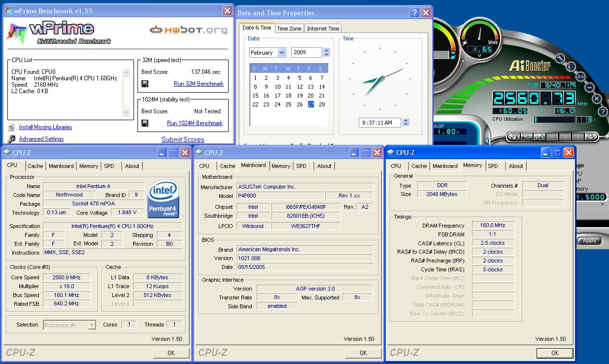Click Install Missing Libraries icon
The height and width of the screenshot is (364, 609).
tap(11, 127)
